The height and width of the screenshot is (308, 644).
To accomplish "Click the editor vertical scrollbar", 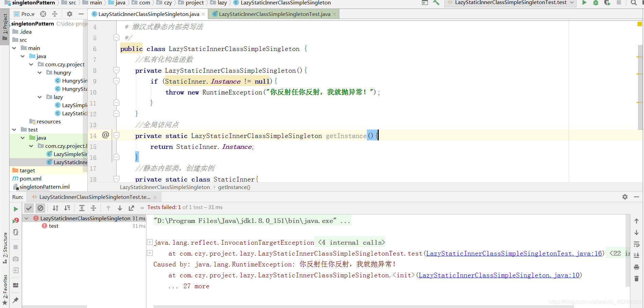I will 640,87.
